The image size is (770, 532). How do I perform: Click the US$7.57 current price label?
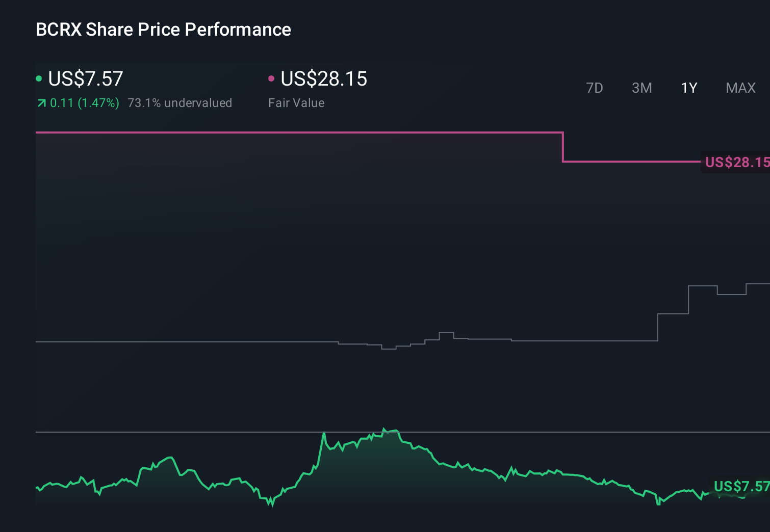[85, 78]
